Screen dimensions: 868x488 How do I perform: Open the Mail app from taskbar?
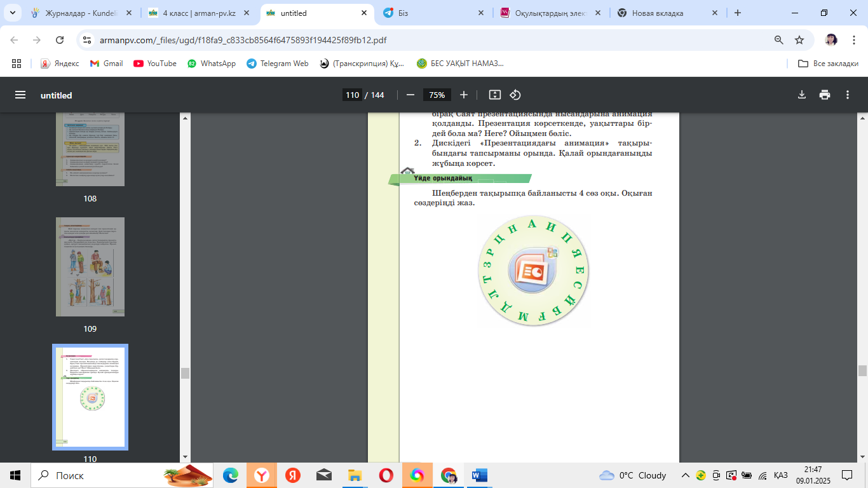click(323, 475)
